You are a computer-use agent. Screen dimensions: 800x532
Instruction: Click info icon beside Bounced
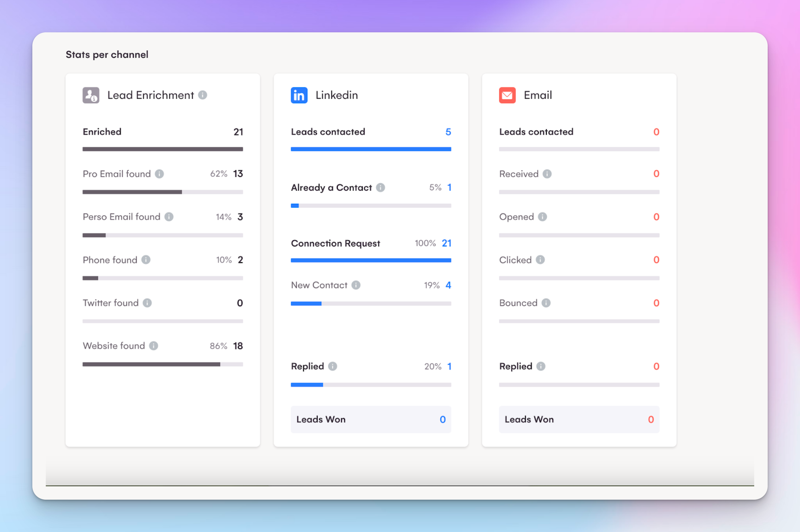click(x=545, y=303)
